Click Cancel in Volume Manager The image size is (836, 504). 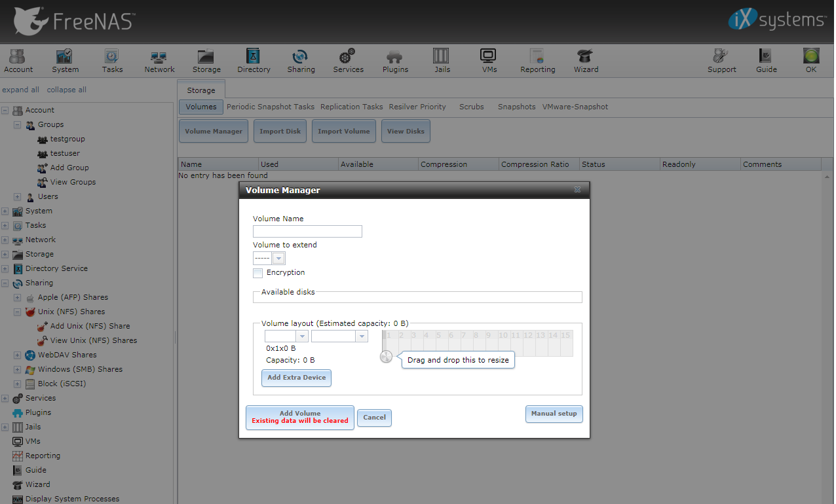375,418
